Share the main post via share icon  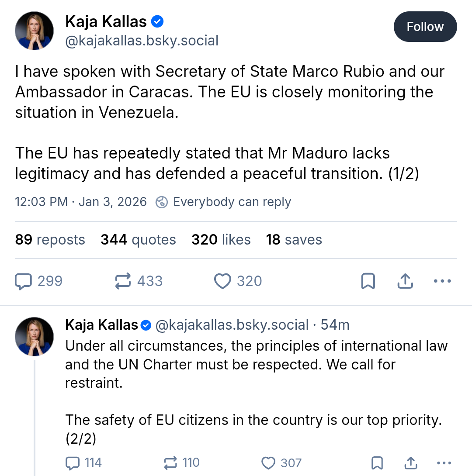pyautogui.click(x=405, y=281)
